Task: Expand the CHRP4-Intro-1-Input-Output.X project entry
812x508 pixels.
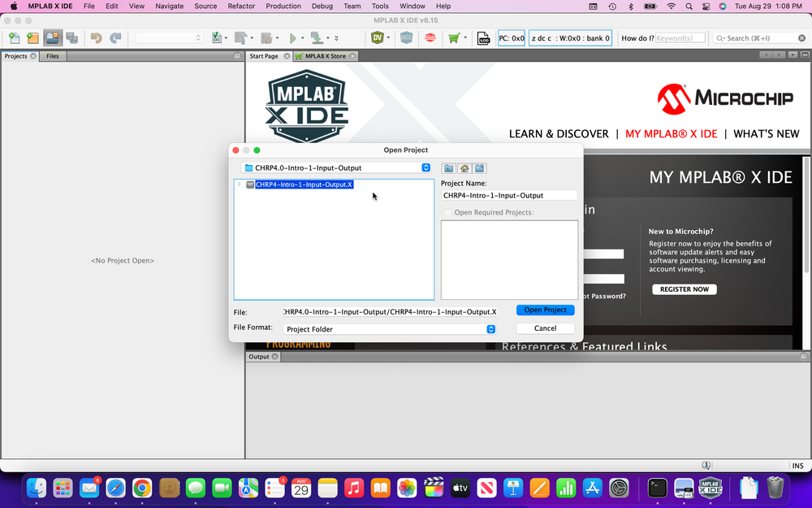Action: 240,184
